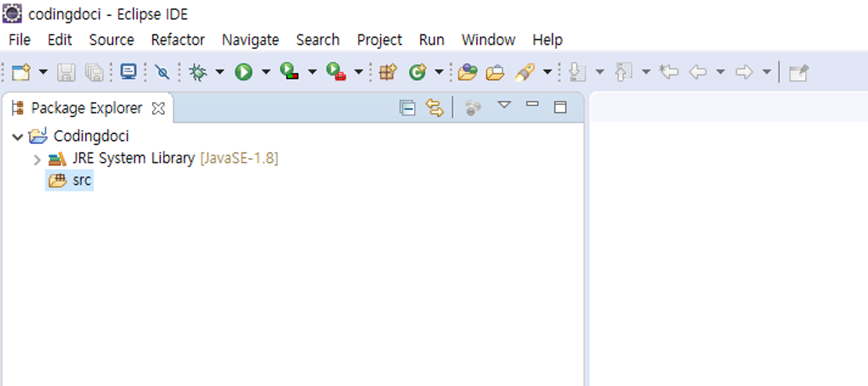Image resolution: width=868 pixels, height=386 pixels.
Task: Open the New Java Class dropdown arrow
Action: click(439, 72)
